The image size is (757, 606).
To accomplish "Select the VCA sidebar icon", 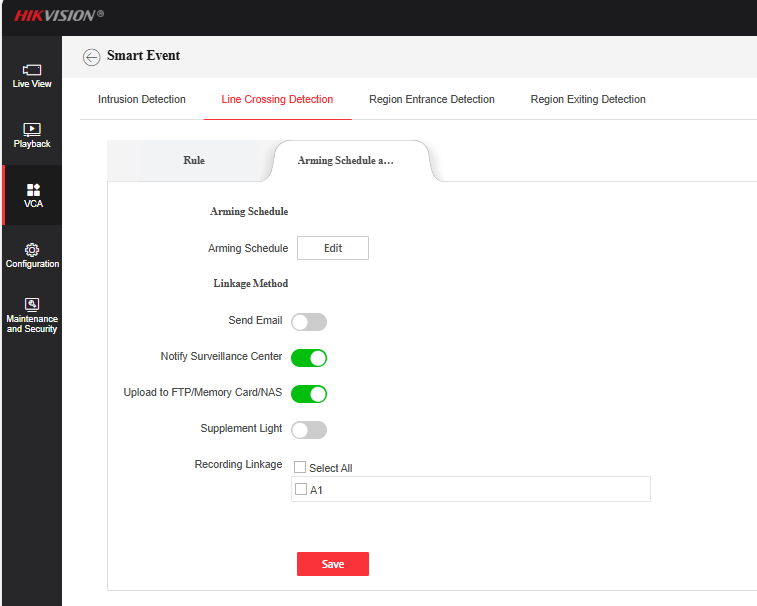I will coord(32,195).
